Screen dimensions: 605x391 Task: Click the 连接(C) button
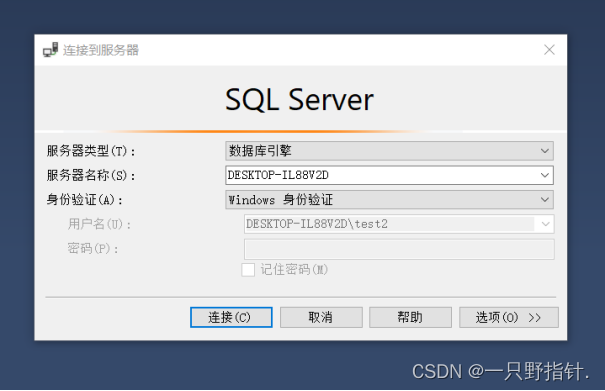(231, 317)
